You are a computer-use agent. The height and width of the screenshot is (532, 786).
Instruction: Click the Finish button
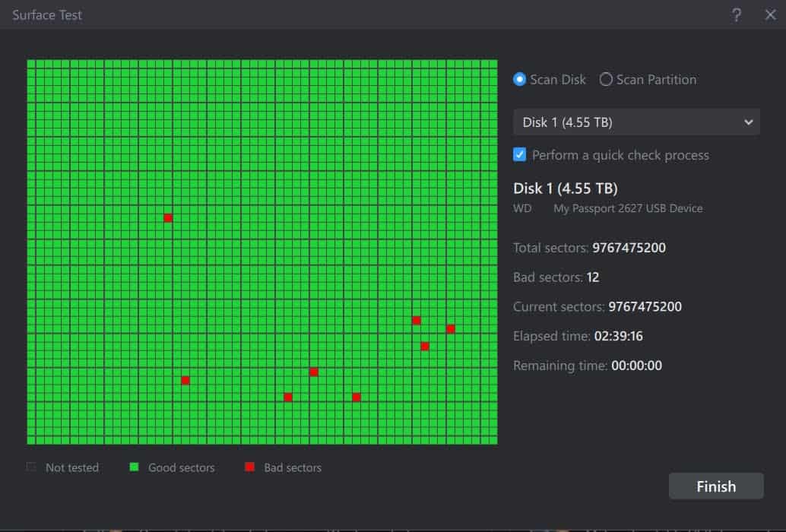715,486
